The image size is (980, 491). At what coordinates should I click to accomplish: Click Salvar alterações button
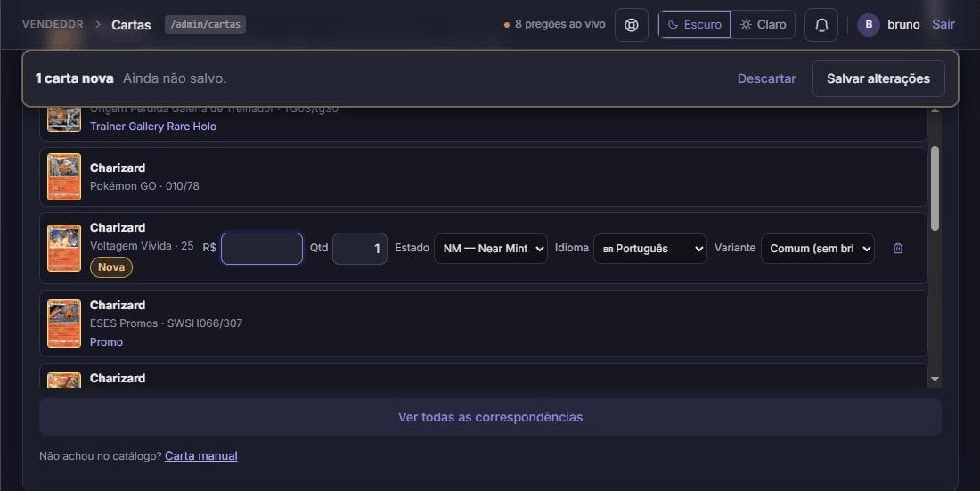[x=878, y=78]
